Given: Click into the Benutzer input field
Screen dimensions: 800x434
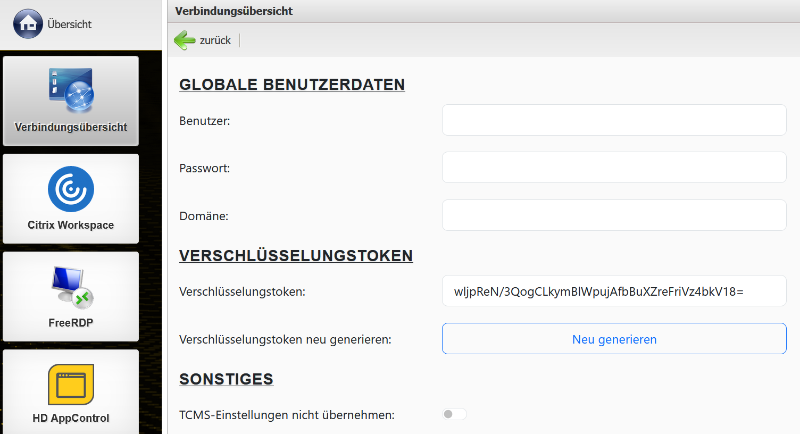Looking at the screenshot, I should 614,120.
